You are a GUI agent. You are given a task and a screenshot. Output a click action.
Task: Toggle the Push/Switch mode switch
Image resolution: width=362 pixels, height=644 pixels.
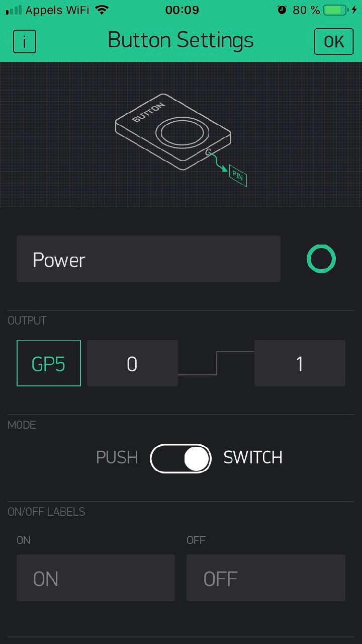pos(180,458)
